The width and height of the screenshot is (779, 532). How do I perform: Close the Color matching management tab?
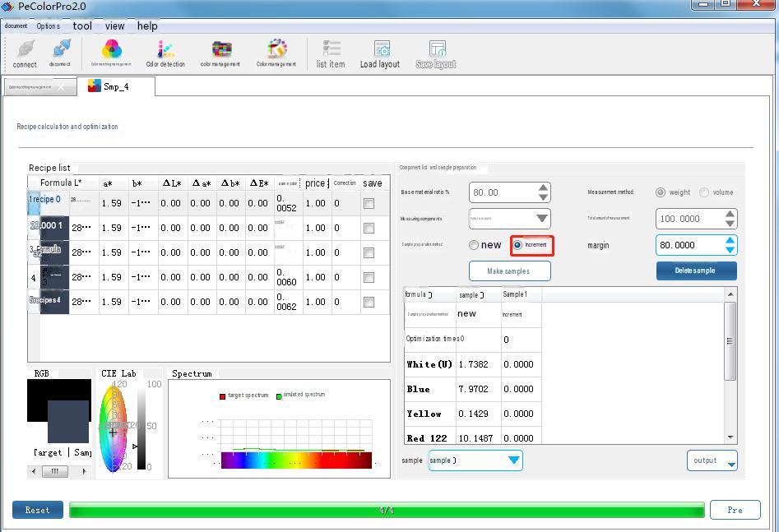coord(61,87)
